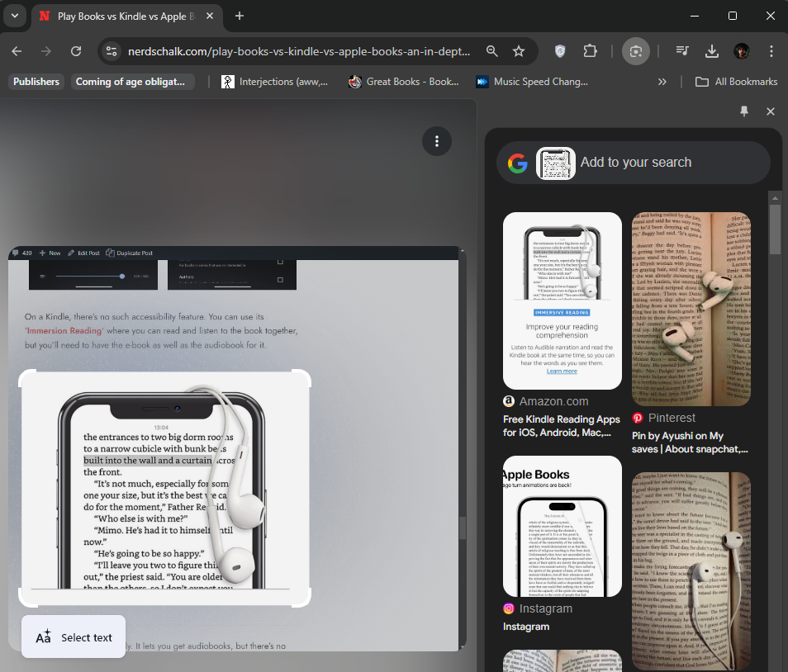Open Chrome's three-dot main menu
Image resolution: width=788 pixels, height=672 pixels.
[x=771, y=51]
